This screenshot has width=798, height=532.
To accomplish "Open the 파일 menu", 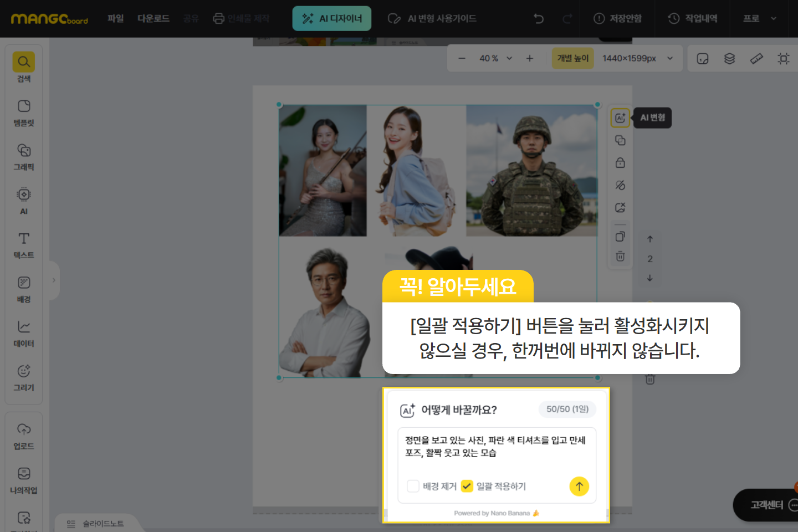I will click(x=115, y=18).
